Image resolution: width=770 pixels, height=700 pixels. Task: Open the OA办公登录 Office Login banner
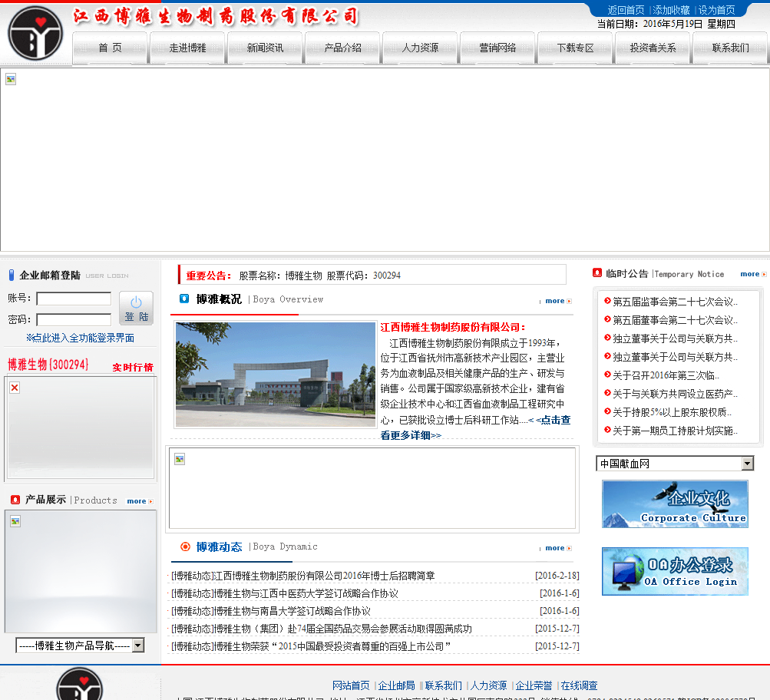tap(675, 571)
